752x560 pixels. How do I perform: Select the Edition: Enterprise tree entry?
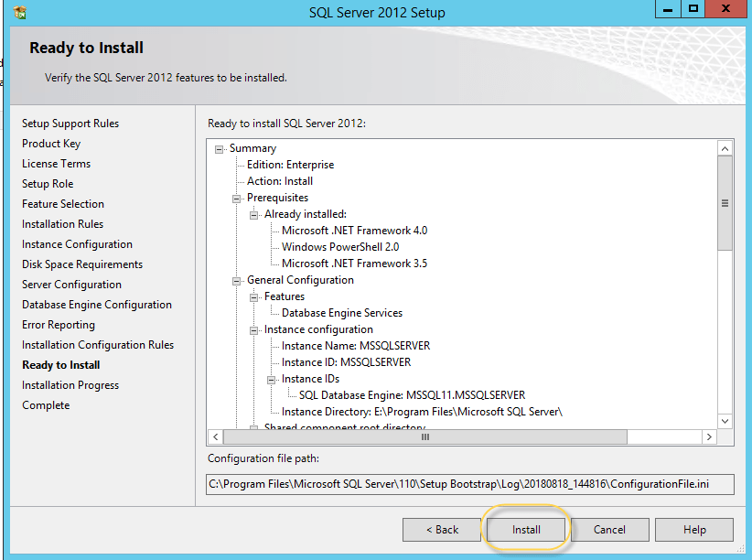290,165
